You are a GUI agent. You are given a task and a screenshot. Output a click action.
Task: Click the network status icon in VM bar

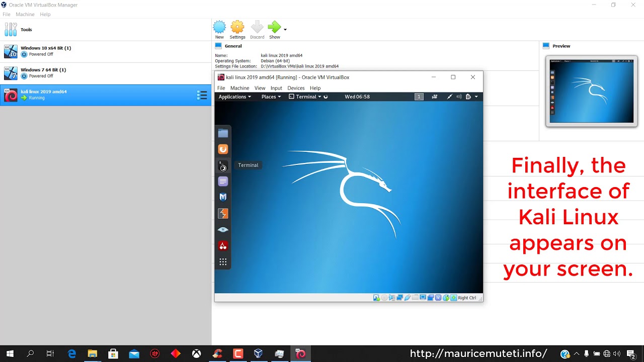[x=399, y=298]
